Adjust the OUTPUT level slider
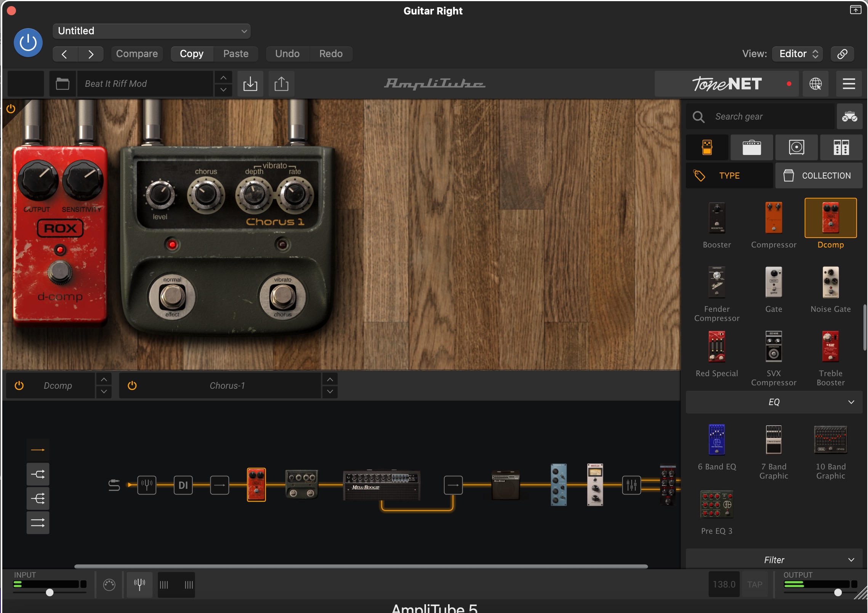868x613 pixels. (x=838, y=592)
